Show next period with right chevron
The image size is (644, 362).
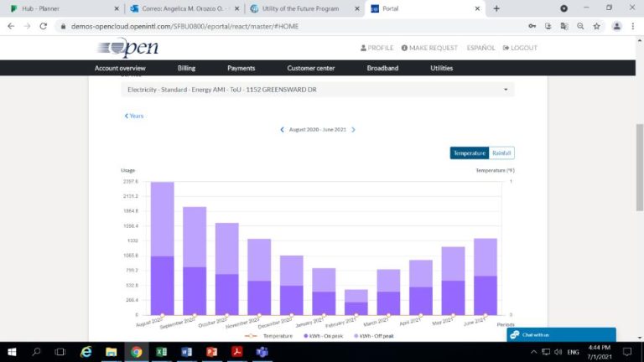pyautogui.click(x=354, y=130)
